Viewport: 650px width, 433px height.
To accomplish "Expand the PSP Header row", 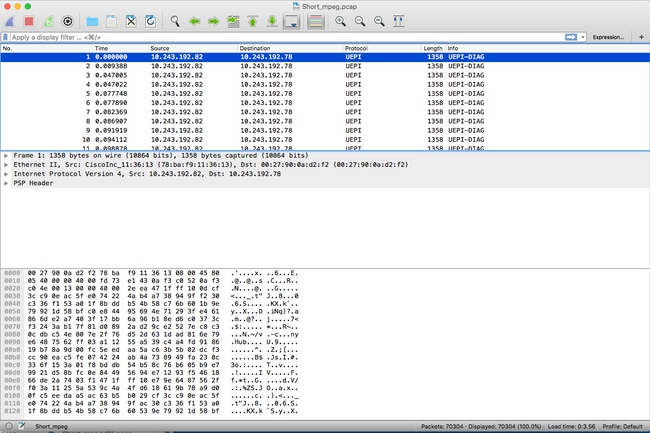I will (6, 183).
